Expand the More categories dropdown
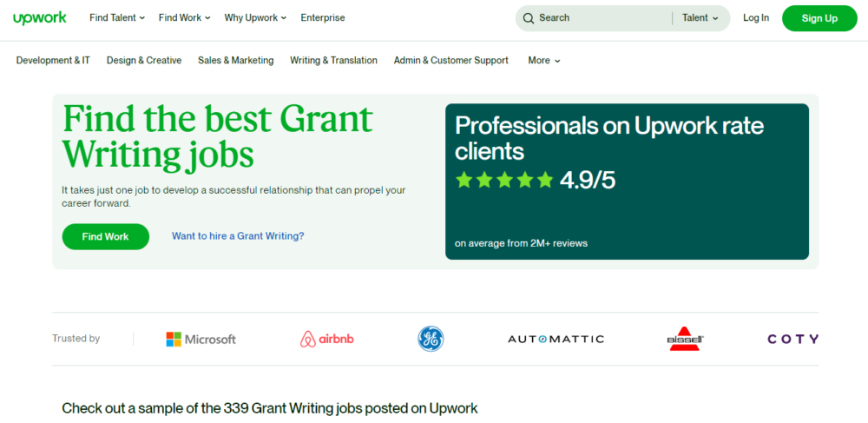 [544, 60]
